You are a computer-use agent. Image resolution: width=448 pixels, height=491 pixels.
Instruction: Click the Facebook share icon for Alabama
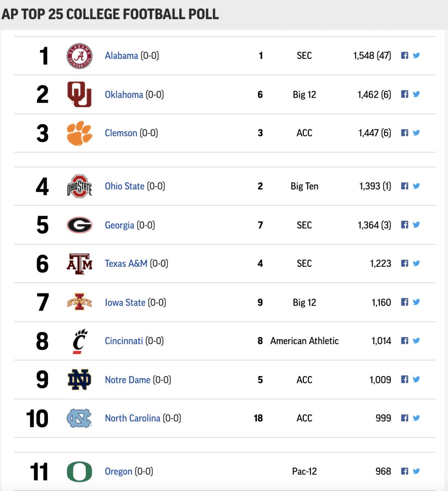[405, 56]
